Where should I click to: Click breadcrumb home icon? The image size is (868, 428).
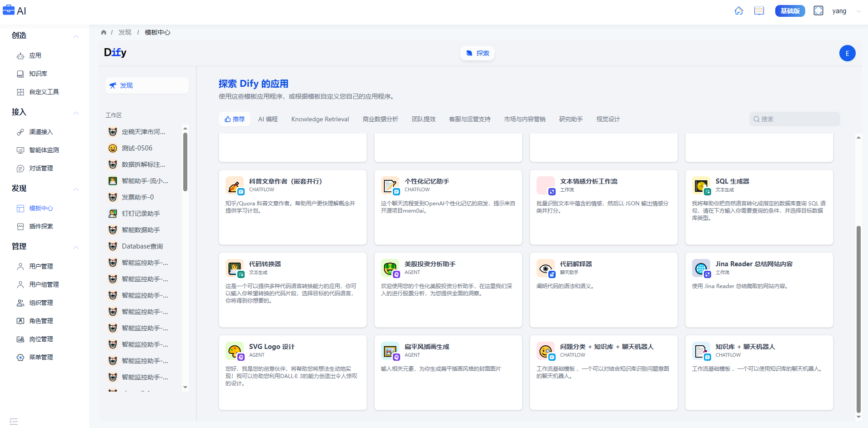coord(104,32)
